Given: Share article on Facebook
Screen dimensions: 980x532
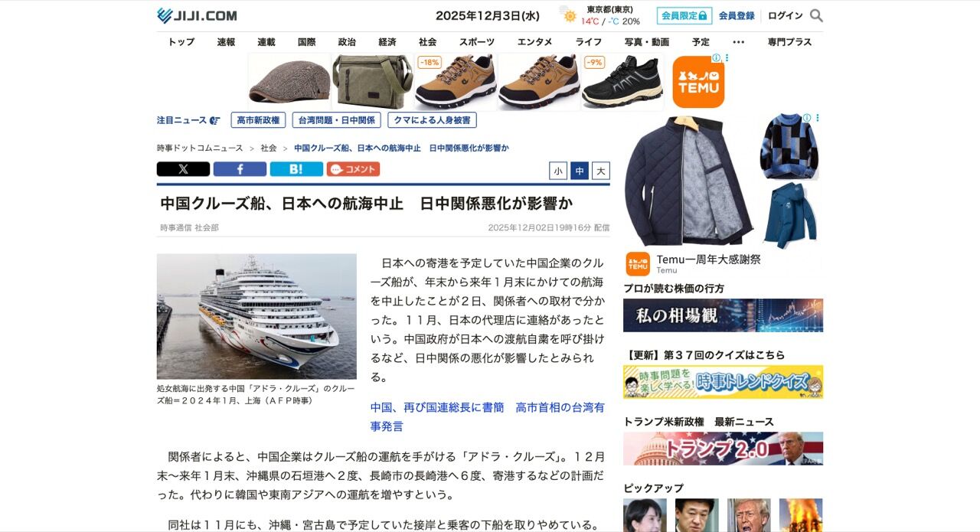Looking at the screenshot, I should [x=240, y=169].
